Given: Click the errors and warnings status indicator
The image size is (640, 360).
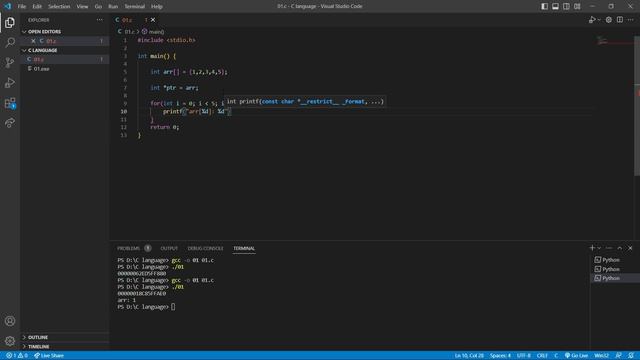Looking at the screenshot, I should tap(17, 356).
